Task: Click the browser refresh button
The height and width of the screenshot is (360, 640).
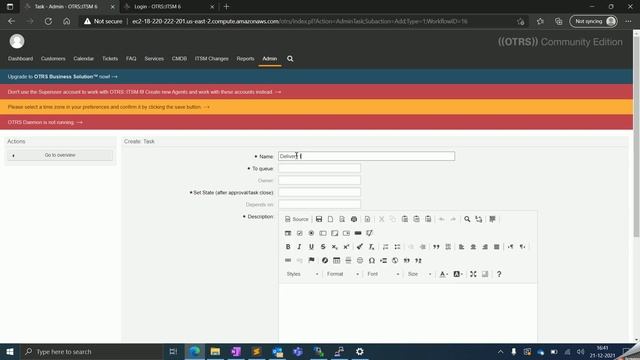Action: (x=48, y=21)
